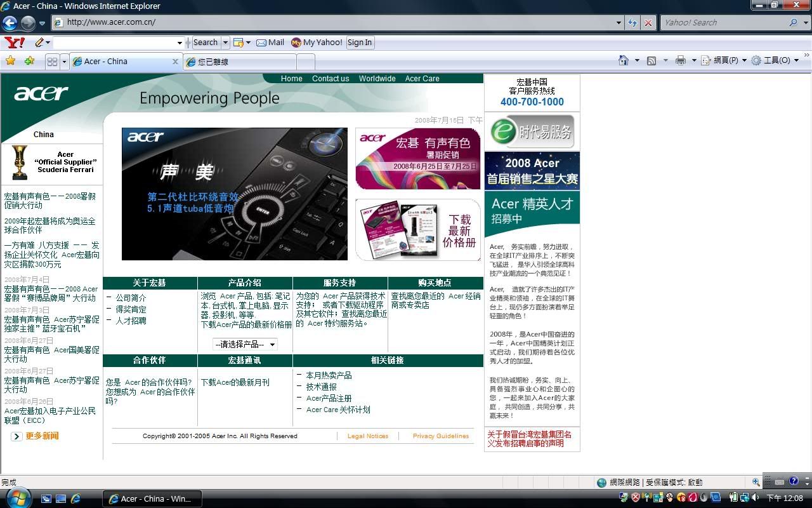Open the 宏碁 有声有色 暑期促销 banner
Screen dimensions: 812x508
417,158
